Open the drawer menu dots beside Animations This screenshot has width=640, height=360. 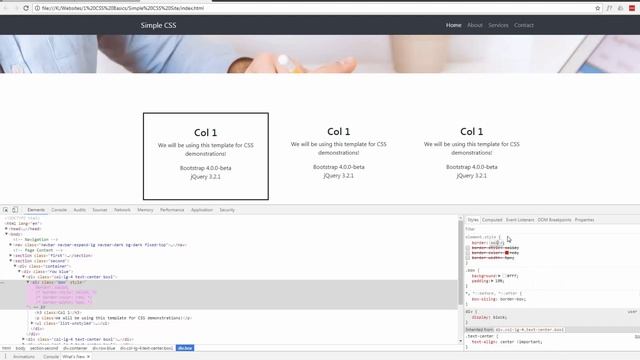click(6, 357)
